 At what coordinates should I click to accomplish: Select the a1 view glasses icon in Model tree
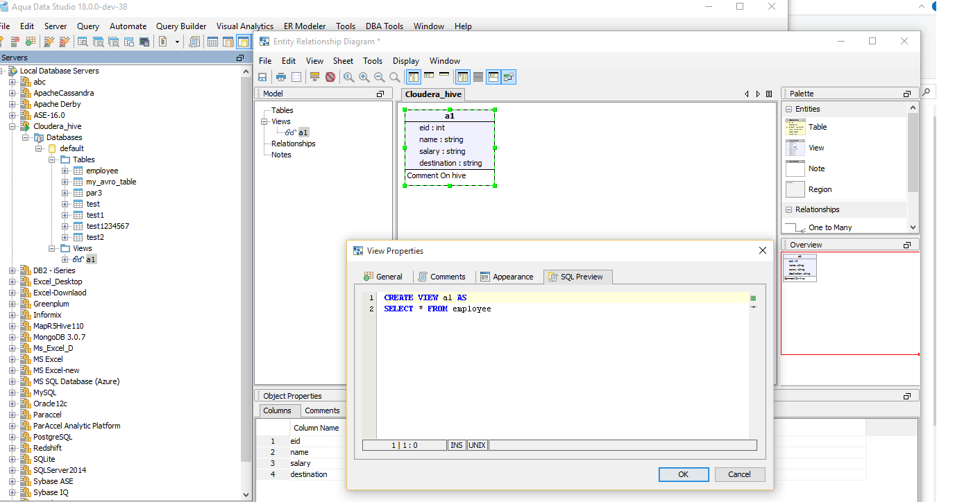[292, 132]
